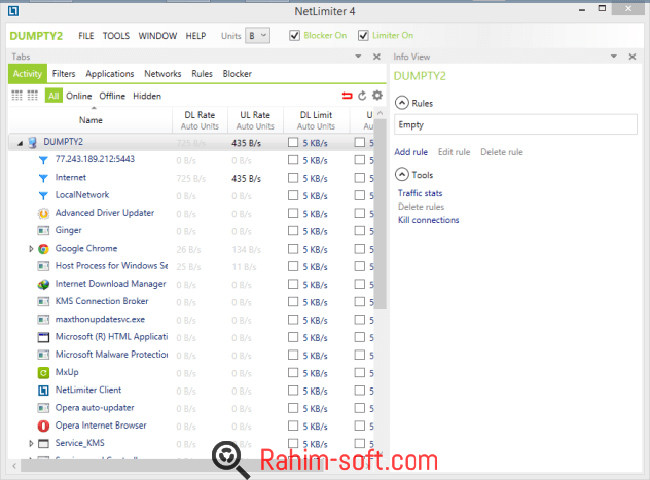The image size is (650, 480).
Task: Enable DL Limit checkbox for Google Chrome
Action: [x=293, y=249]
